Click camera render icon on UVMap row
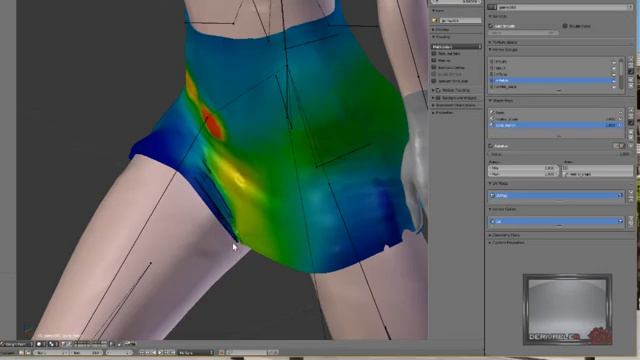Image resolution: width=640 pixels, height=360 pixels. coord(620,196)
